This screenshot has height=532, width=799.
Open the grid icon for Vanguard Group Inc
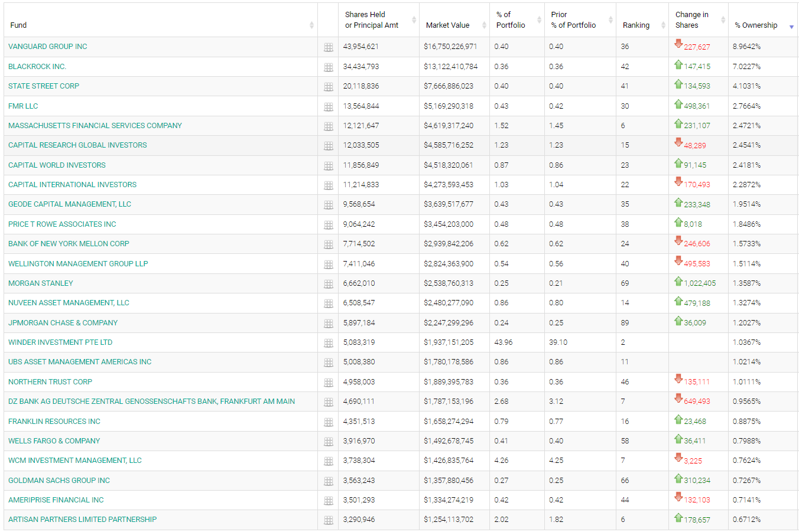(329, 48)
